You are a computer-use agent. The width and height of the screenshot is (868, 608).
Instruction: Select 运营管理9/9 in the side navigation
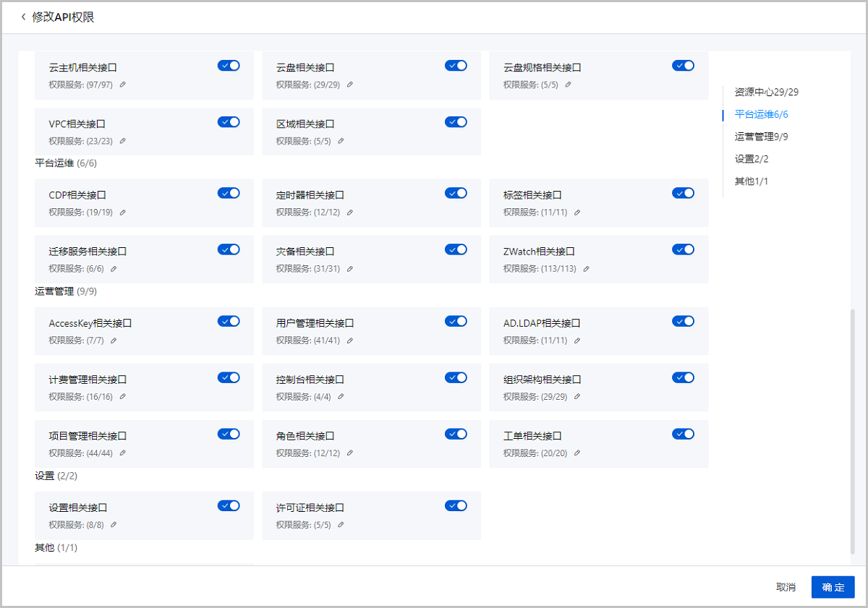(761, 137)
